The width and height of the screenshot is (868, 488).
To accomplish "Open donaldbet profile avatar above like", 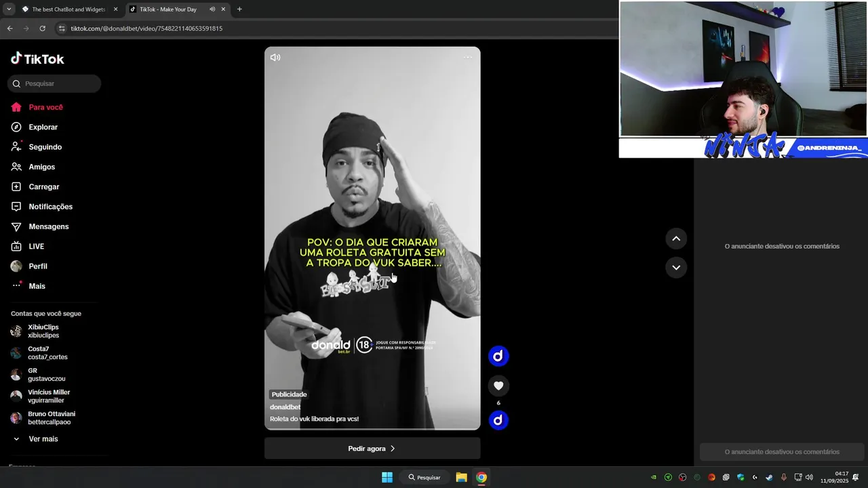I will click(498, 356).
